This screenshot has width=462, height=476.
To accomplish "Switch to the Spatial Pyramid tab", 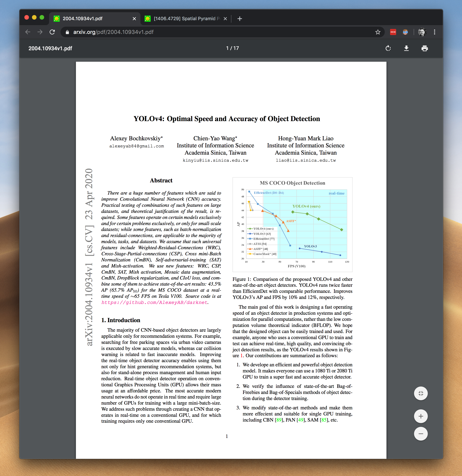I will [184, 19].
